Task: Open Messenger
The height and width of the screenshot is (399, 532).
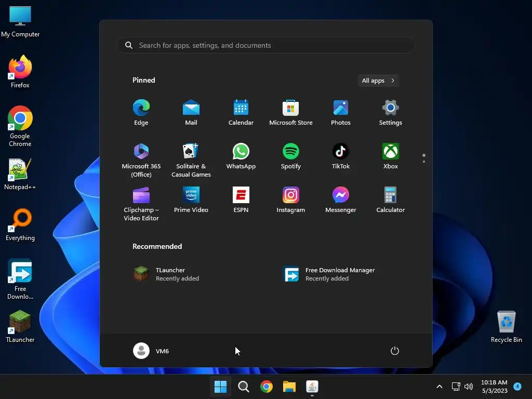Action: click(x=341, y=200)
